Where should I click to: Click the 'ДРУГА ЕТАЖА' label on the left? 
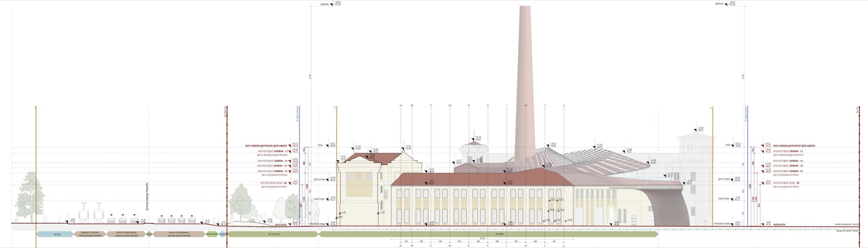[x=319, y=179]
